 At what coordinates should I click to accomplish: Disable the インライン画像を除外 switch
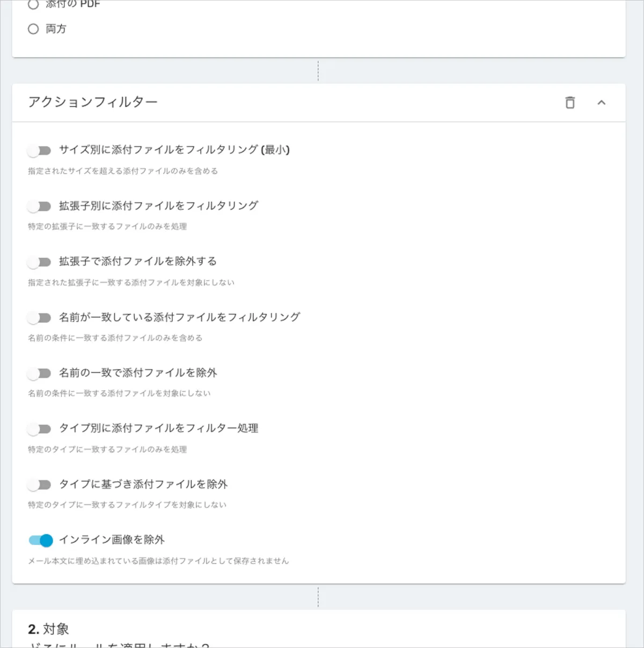[41, 540]
